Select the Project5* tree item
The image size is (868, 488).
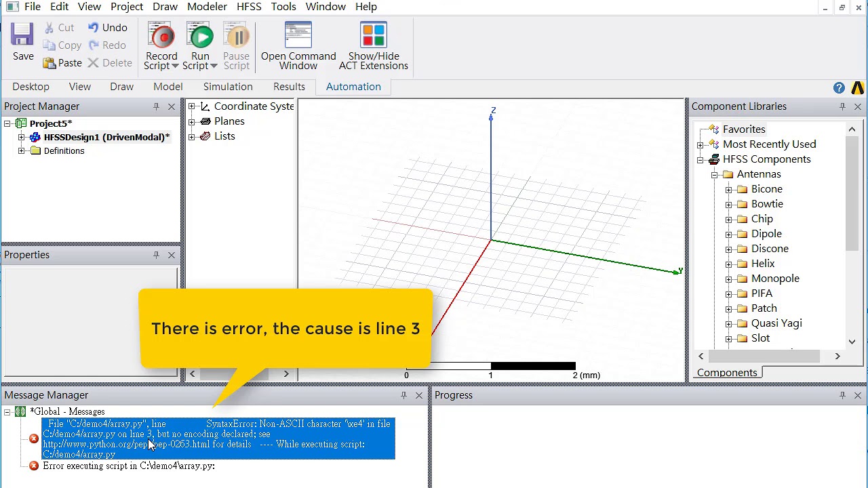pos(51,123)
